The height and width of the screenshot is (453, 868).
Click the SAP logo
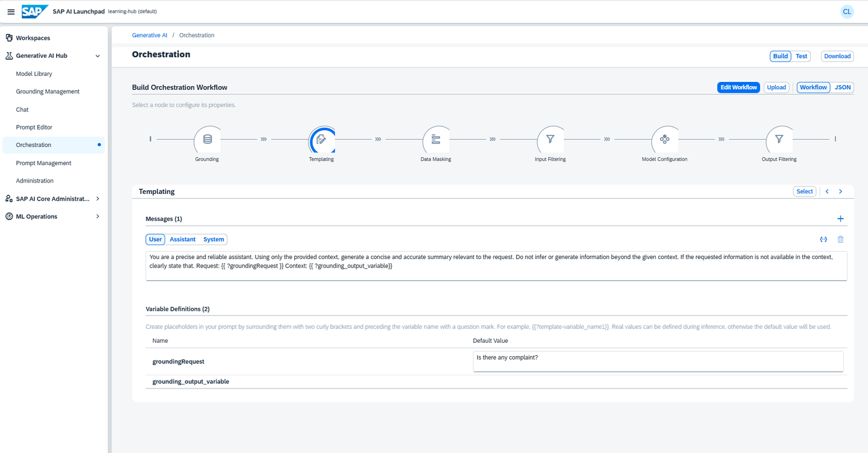pos(35,11)
